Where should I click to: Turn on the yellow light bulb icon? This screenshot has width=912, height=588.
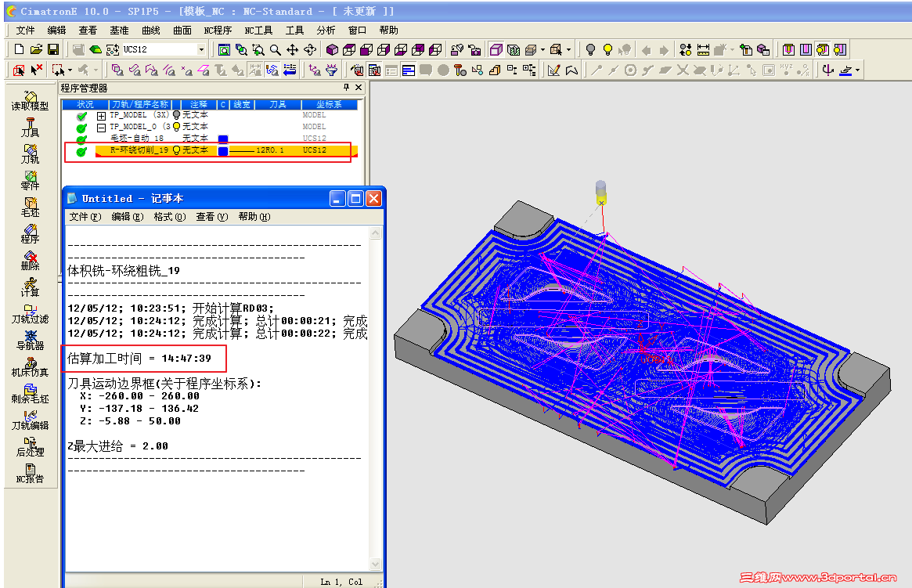tap(607, 49)
